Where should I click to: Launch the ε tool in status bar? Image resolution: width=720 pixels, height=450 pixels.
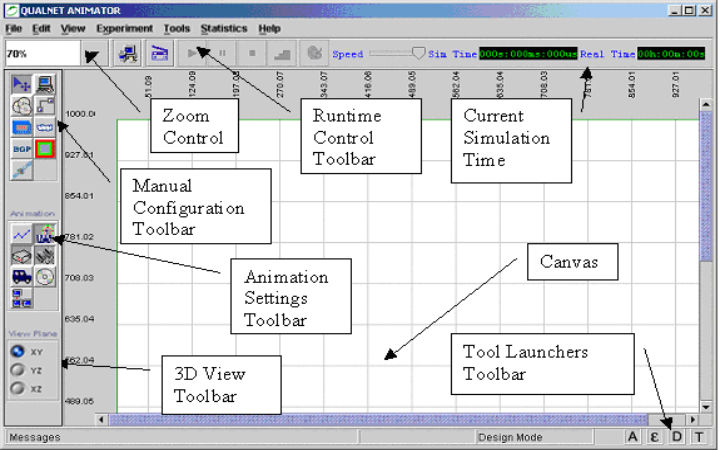(x=654, y=437)
